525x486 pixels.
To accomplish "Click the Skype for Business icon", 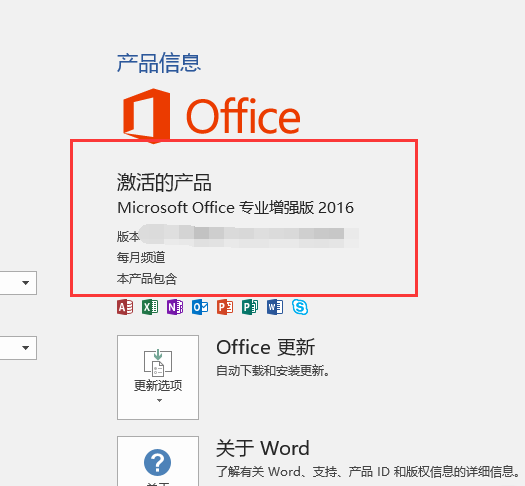I will pyautogui.click(x=300, y=307).
